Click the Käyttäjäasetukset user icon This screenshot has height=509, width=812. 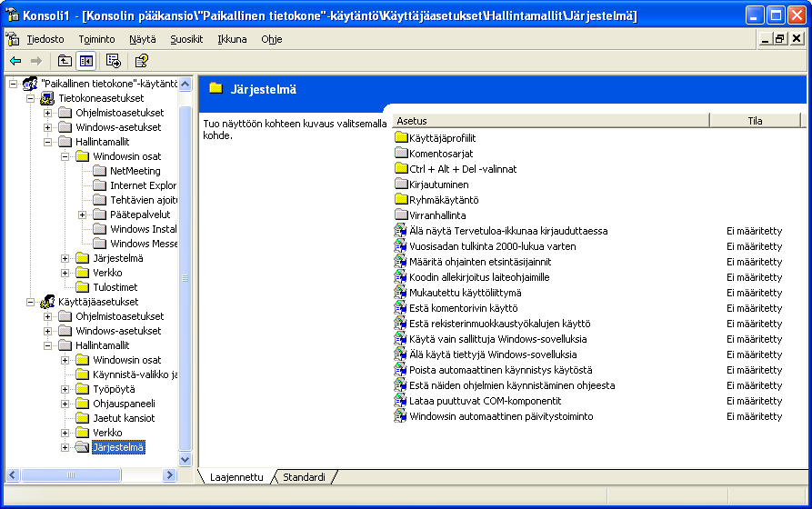point(47,302)
